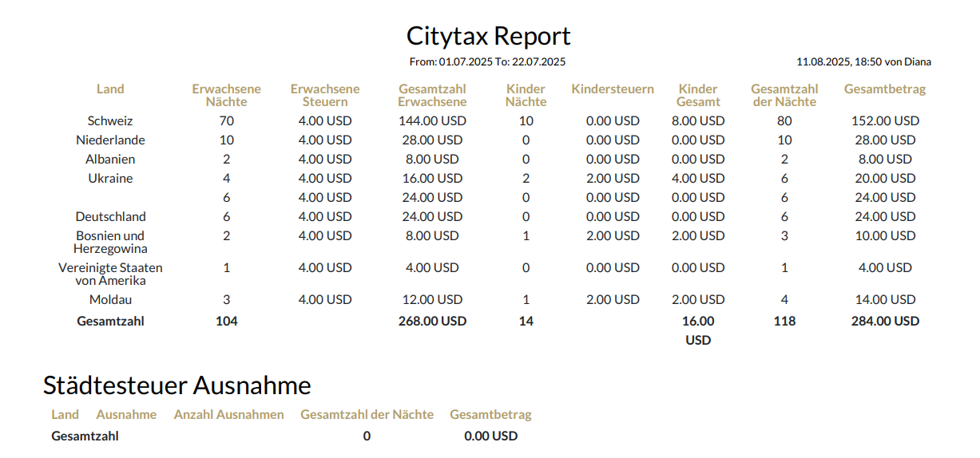
Task: Click the Gesamtzahl Erwachsene column header
Action: coord(432,95)
